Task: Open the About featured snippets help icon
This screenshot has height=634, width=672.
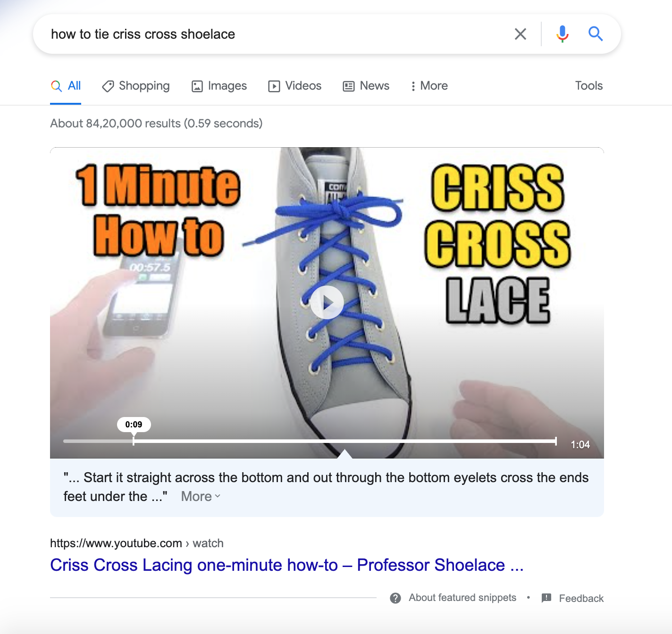Action: (395, 598)
